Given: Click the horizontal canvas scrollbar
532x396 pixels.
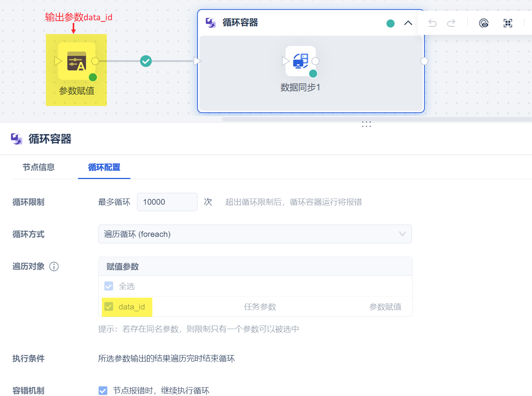Looking at the screenshot, I should tap(377, 119).
